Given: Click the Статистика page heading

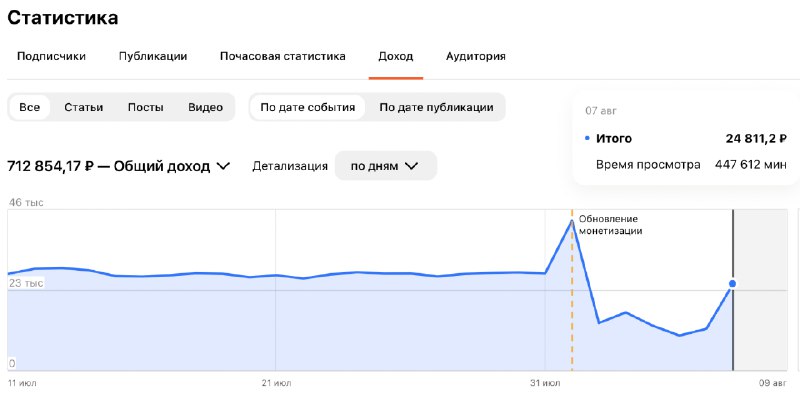Looking at the screenshot, I should (63, 17).
